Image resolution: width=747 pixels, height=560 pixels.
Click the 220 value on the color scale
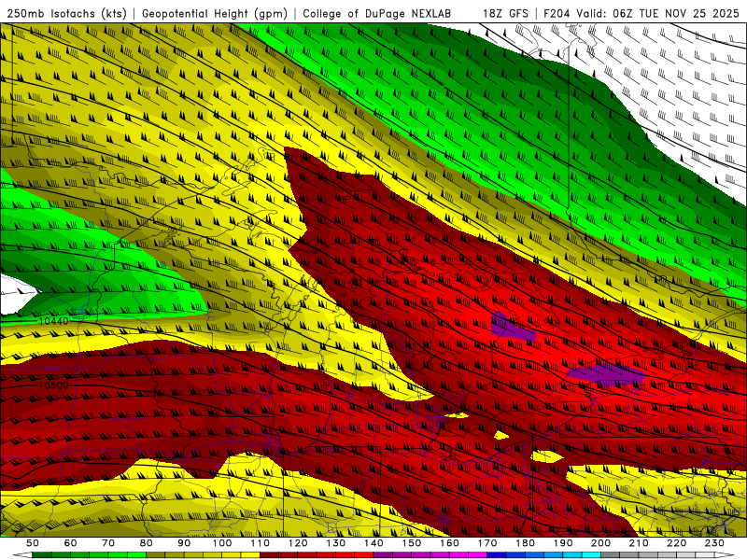point(676,543)
